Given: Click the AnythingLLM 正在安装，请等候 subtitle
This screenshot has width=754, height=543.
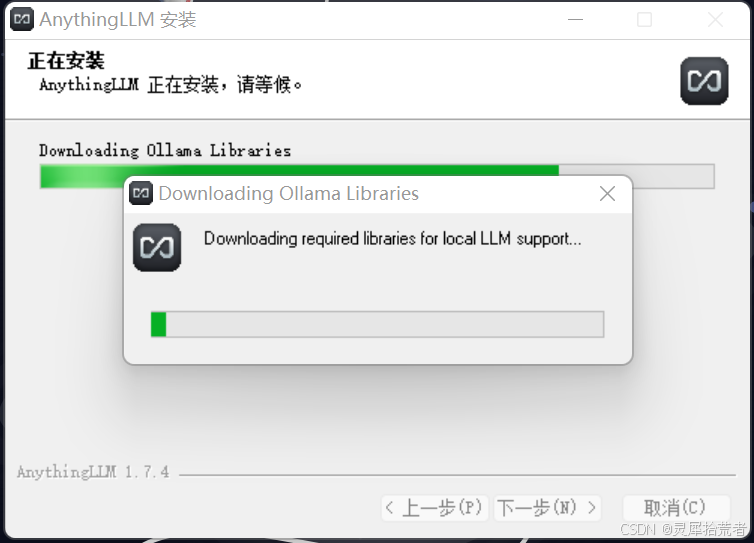Looking at the screenshot, I should (171, 85).
